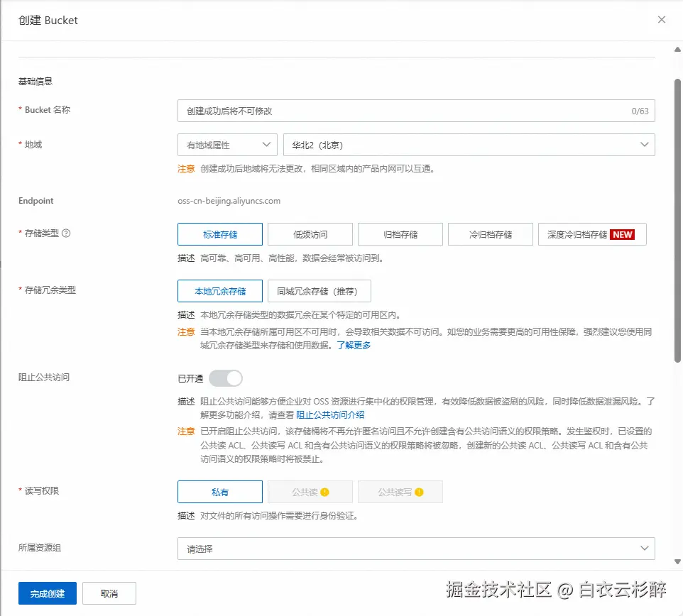Select 公共读写 permission option

pos(400,492)
